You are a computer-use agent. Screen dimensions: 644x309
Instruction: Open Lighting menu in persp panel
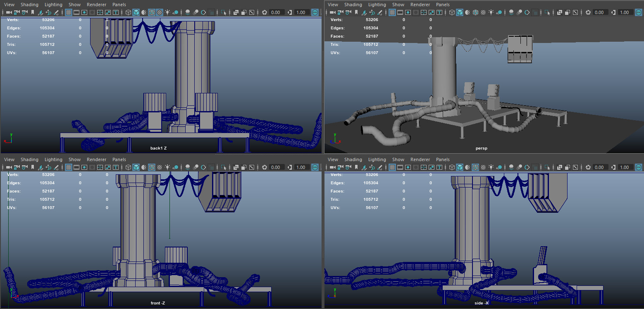(377, 5)
